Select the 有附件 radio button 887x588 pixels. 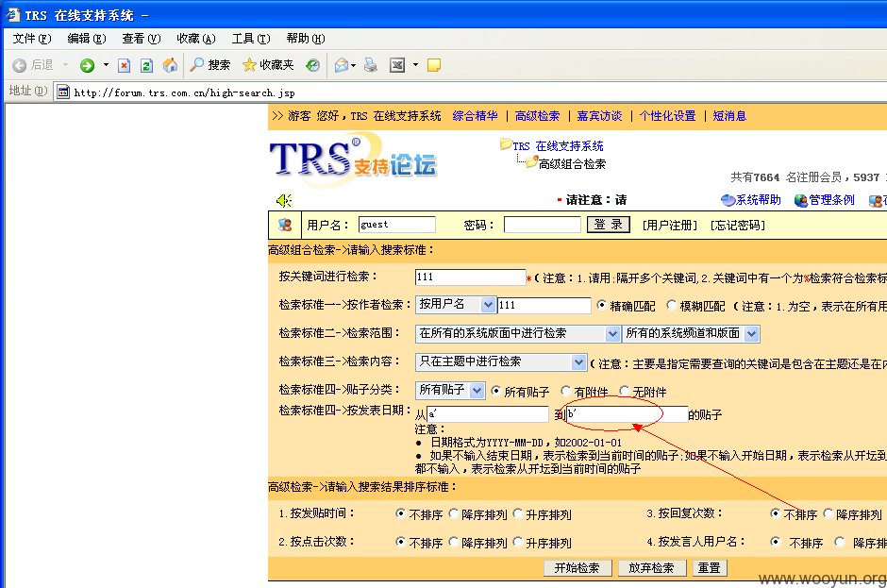pos(565,391)
